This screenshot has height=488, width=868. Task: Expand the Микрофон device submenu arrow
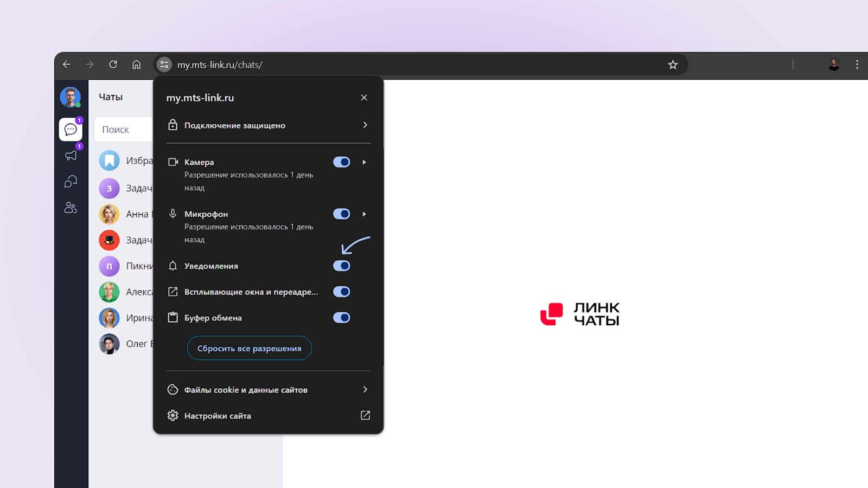[x=365, y=214]
